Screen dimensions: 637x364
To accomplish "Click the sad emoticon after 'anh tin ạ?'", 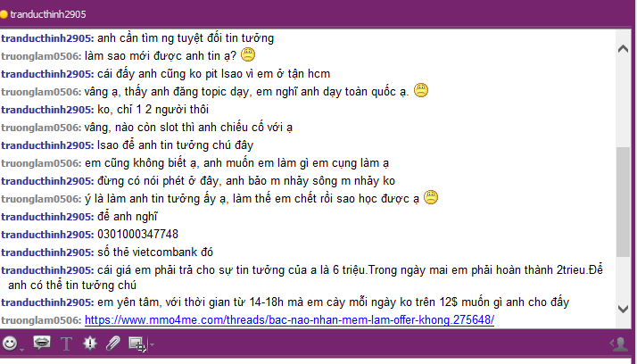I will (x=248, y=54).
